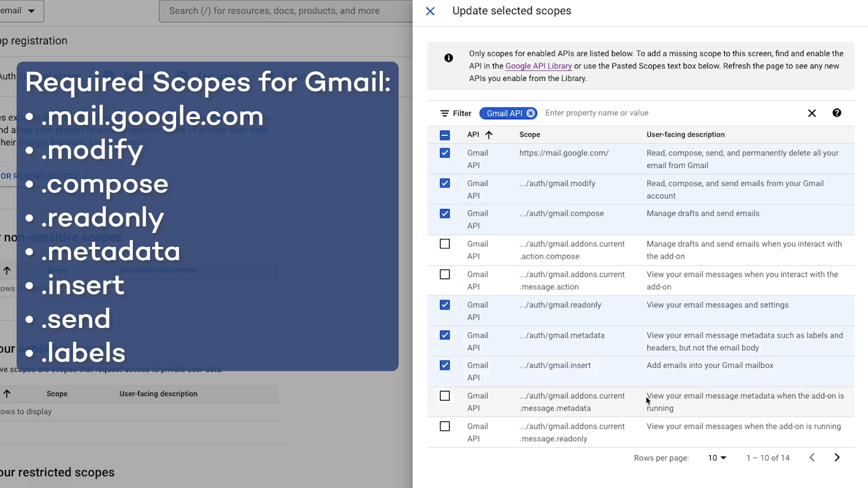Screen dimensions: 868x488
Task: Uncheck the gmail.modify scope checkbox
Action: click(445, 183)
